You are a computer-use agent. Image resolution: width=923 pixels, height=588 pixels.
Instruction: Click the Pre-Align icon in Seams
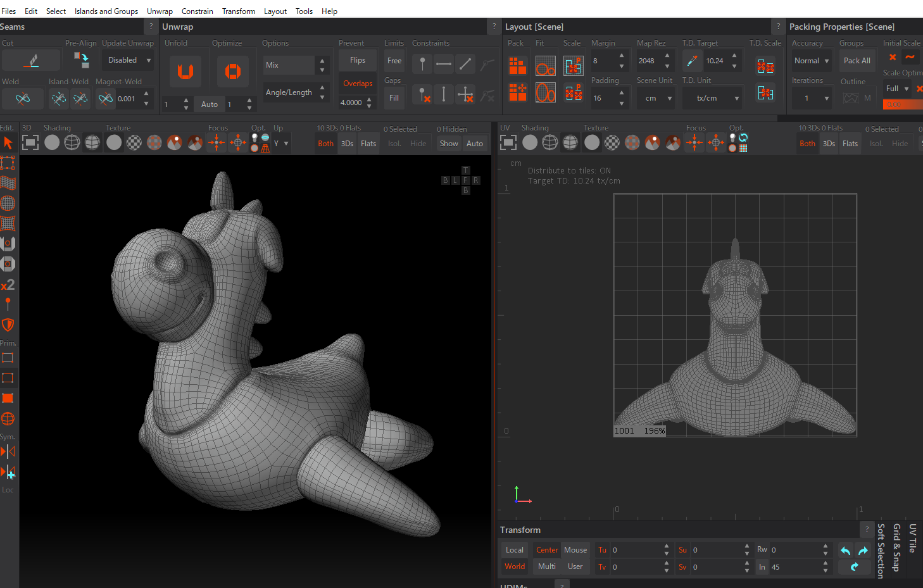tap(81, 60)
